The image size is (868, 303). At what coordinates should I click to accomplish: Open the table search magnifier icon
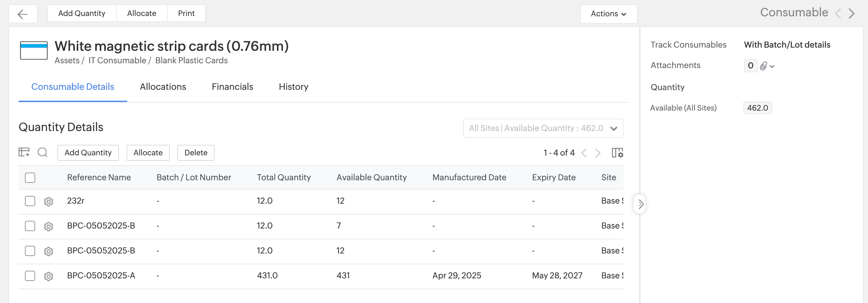[43, 153]
